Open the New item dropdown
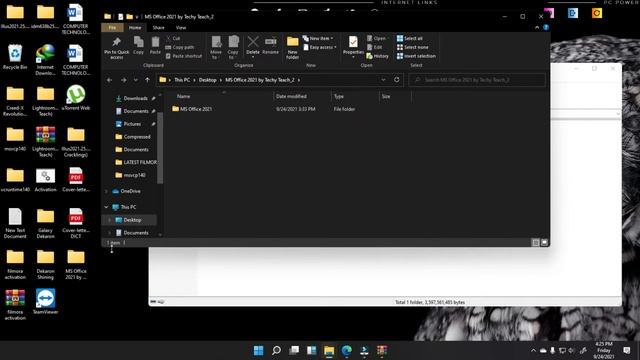The image size is (640, 360). [318, 38]
